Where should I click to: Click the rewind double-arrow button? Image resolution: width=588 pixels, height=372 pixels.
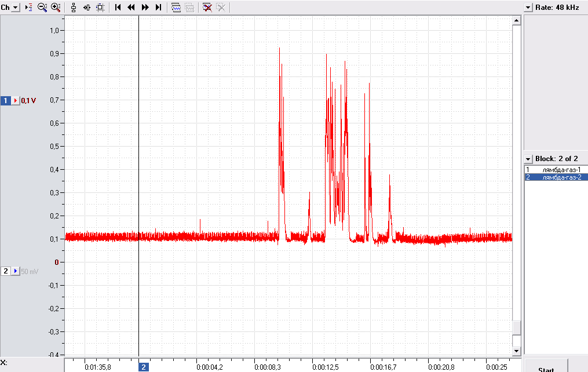pos(132,7)
